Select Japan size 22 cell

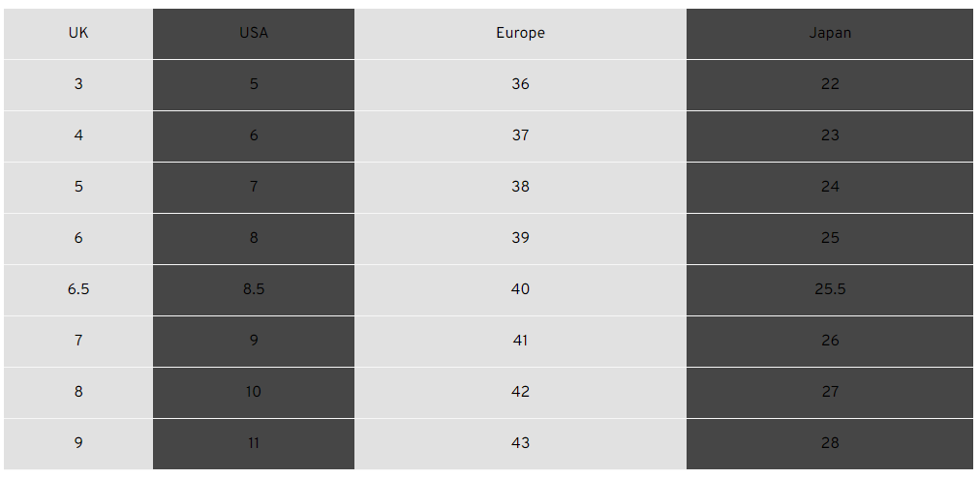point(830,84)
